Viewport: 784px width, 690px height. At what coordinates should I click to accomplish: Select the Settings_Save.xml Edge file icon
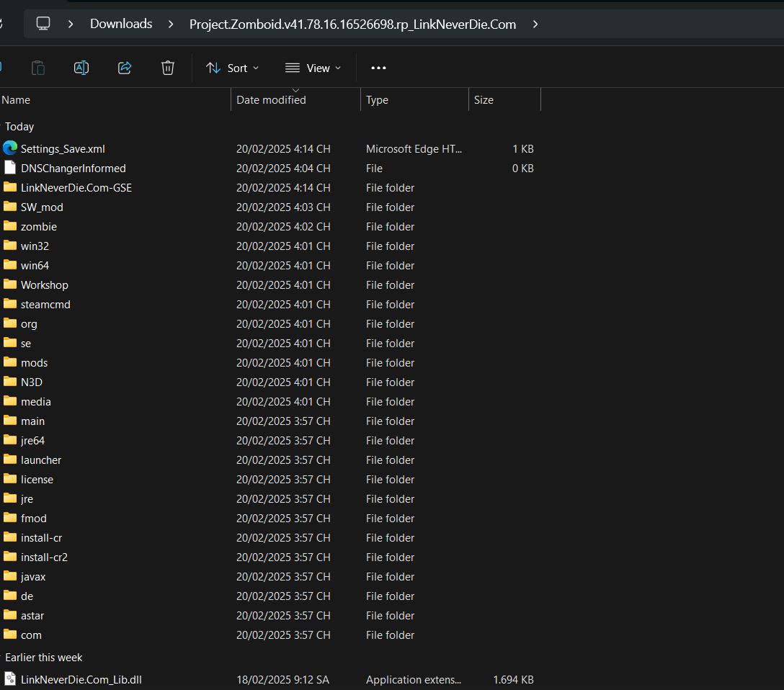click(10, 148)
